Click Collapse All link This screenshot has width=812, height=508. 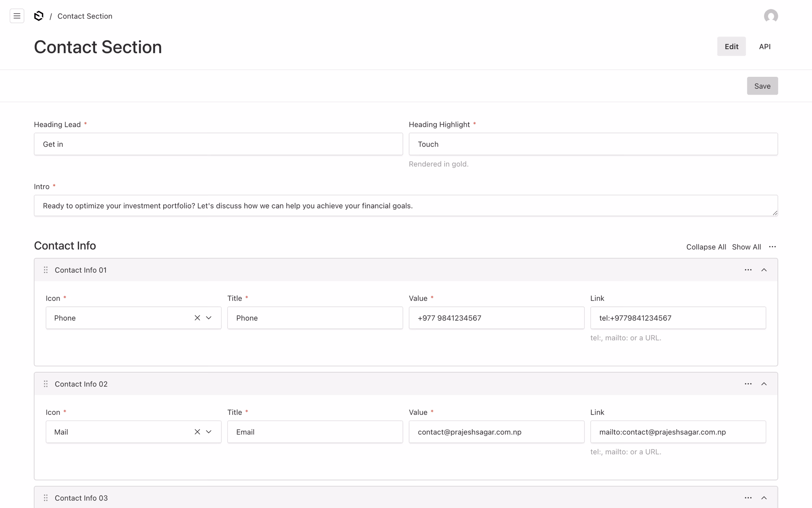(x=706, y=247)
